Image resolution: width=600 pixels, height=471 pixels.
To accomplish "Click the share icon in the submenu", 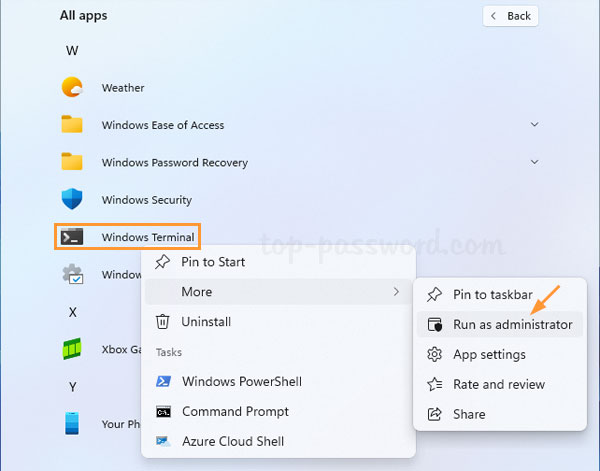I will point(434,414).
